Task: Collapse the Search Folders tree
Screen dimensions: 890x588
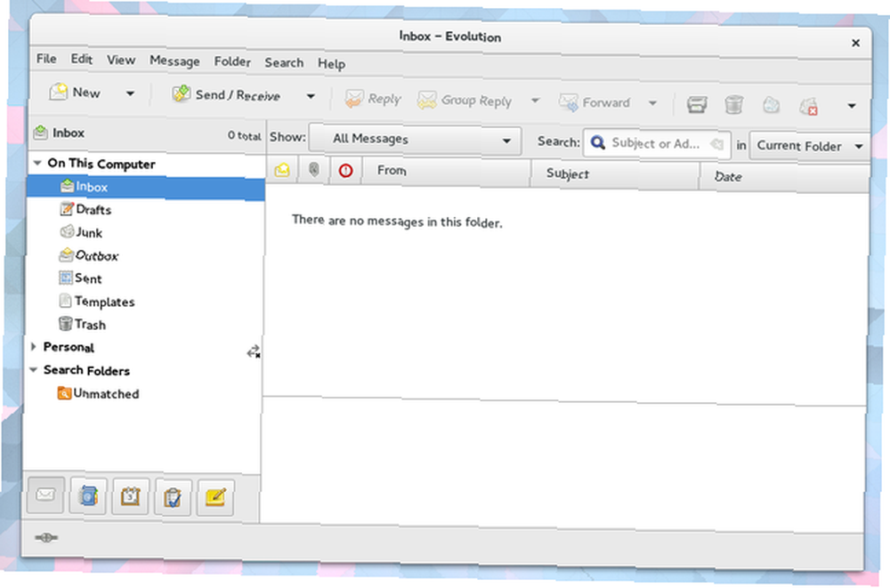Action: [34, 370]
